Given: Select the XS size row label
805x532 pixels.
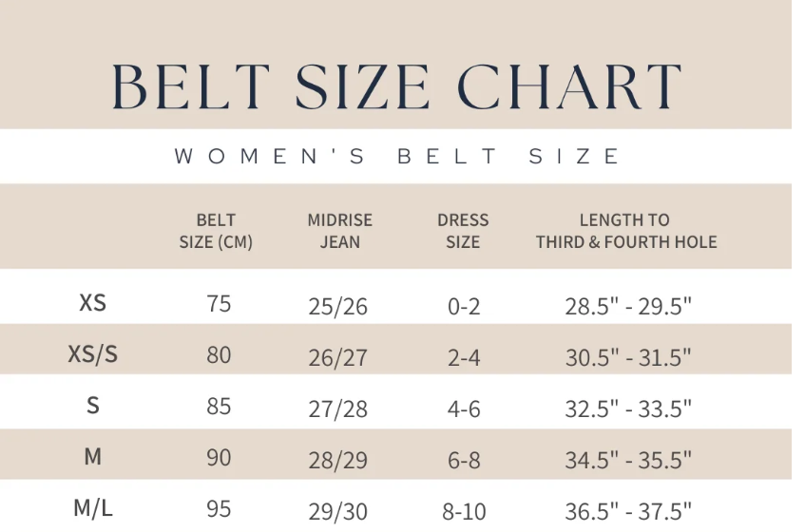Looking at the screenshot, I should point(92,303).
